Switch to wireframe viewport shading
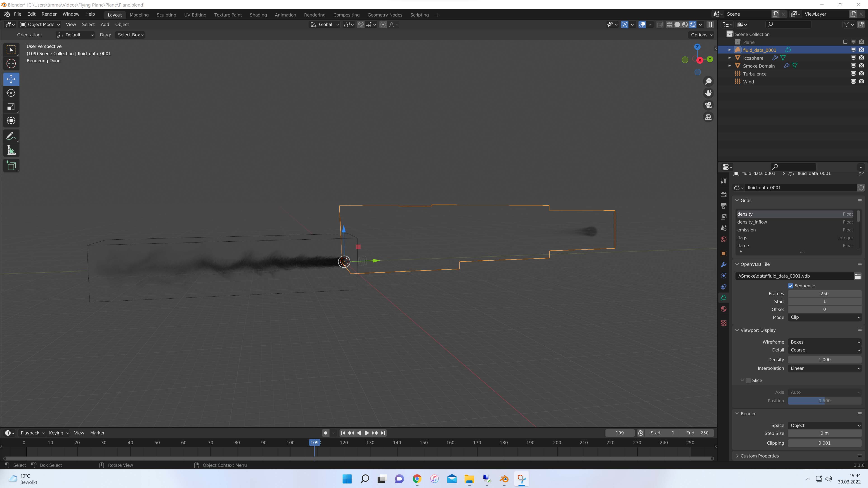868x488 pixels. click(669, 25)
